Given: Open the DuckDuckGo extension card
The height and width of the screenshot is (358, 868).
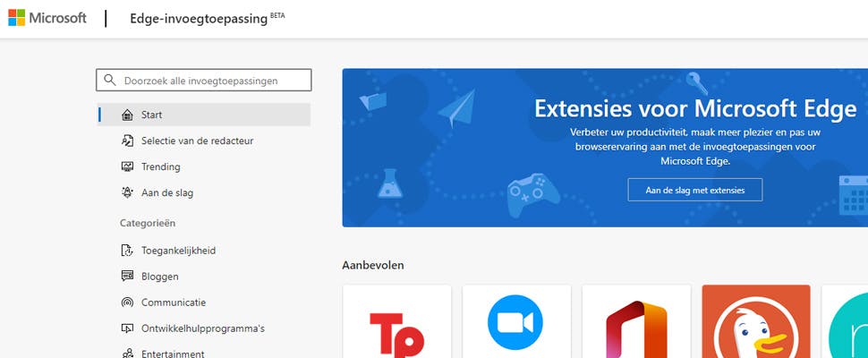Looking at the screenshot, I should pyautogui.click(x=756, y=321).
